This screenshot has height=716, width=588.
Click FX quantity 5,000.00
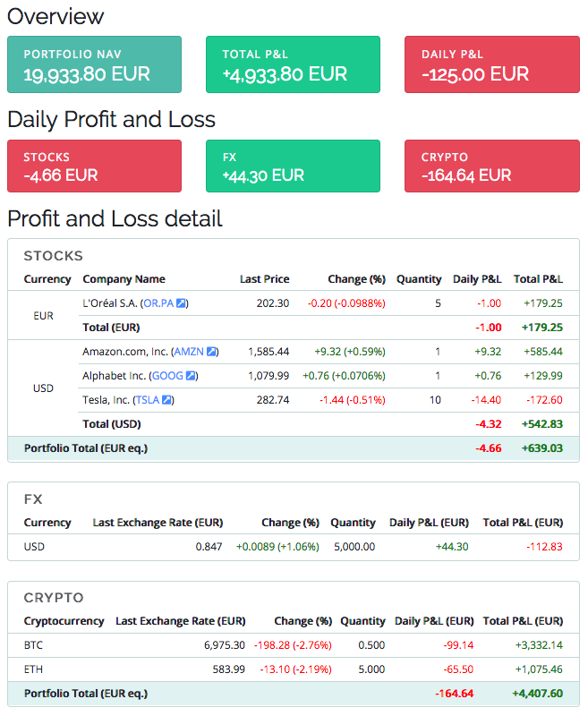354,547
